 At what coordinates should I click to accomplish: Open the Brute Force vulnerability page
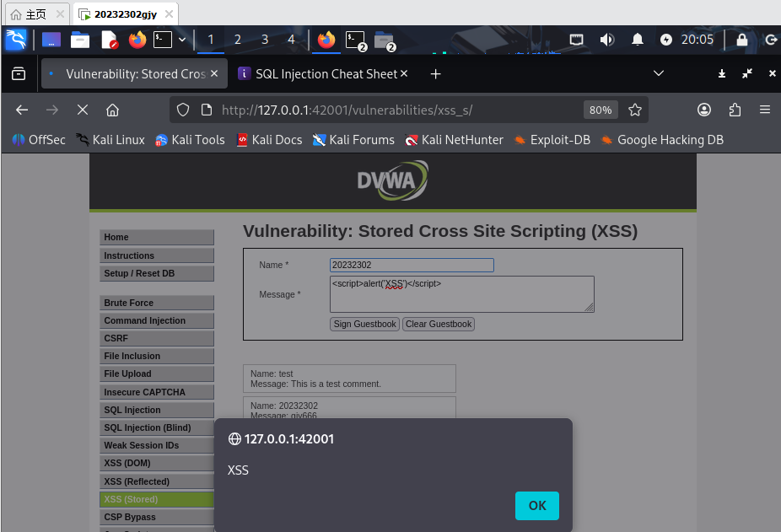(x=156, y=303)
